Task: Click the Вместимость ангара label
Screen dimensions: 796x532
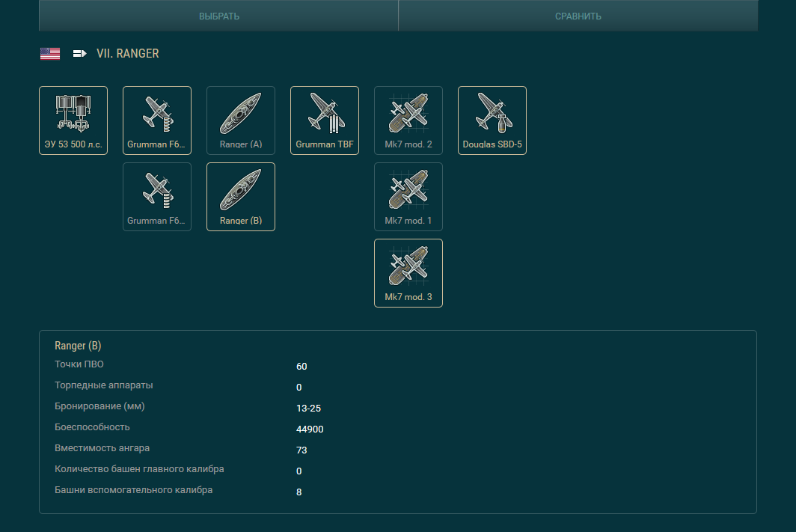Action: point(102,448)
